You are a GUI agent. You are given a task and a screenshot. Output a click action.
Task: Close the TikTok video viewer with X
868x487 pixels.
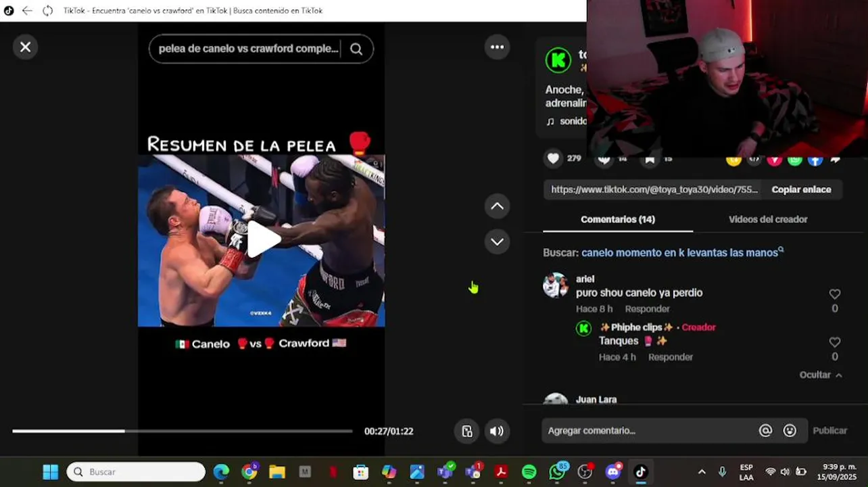[25, 47]
